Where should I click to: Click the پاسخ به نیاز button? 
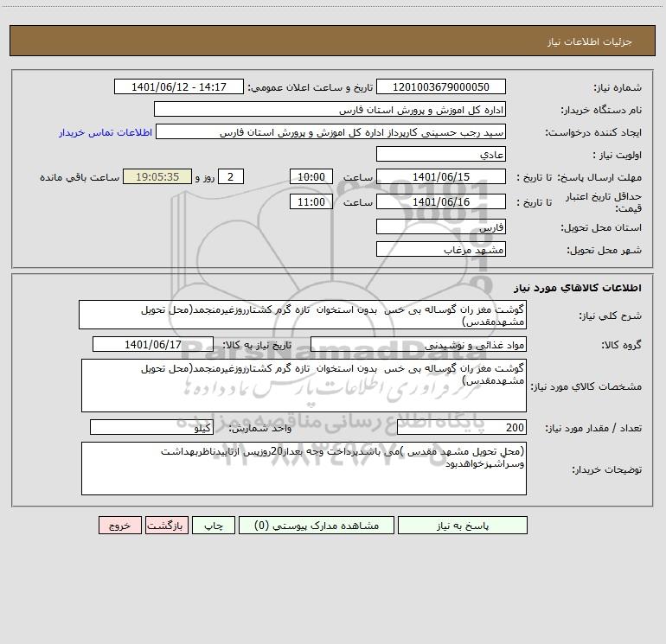pos(462,525)
